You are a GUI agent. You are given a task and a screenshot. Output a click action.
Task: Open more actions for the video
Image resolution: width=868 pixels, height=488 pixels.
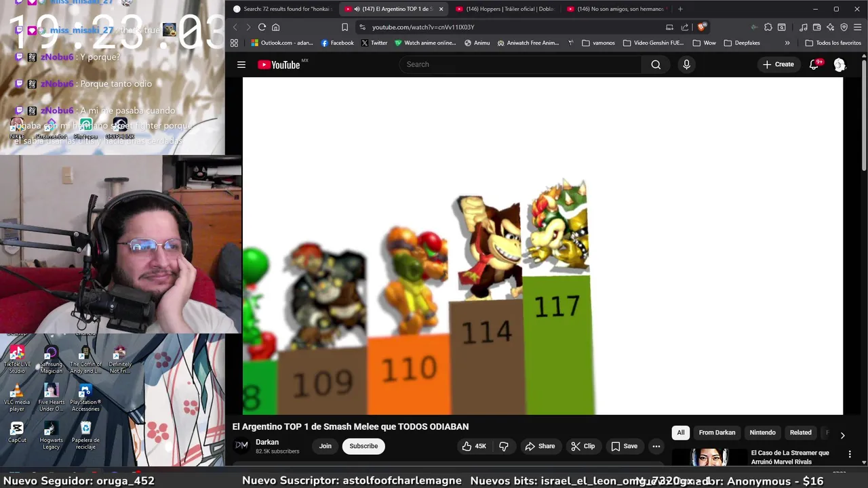pyautogui.click(x=656, y=446)
